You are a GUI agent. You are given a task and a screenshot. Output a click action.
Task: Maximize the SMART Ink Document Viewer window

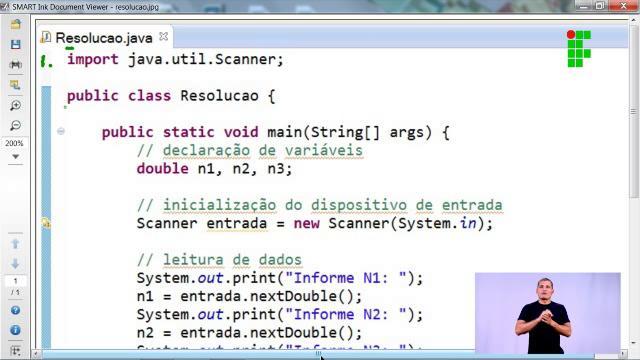coord(600,6)
